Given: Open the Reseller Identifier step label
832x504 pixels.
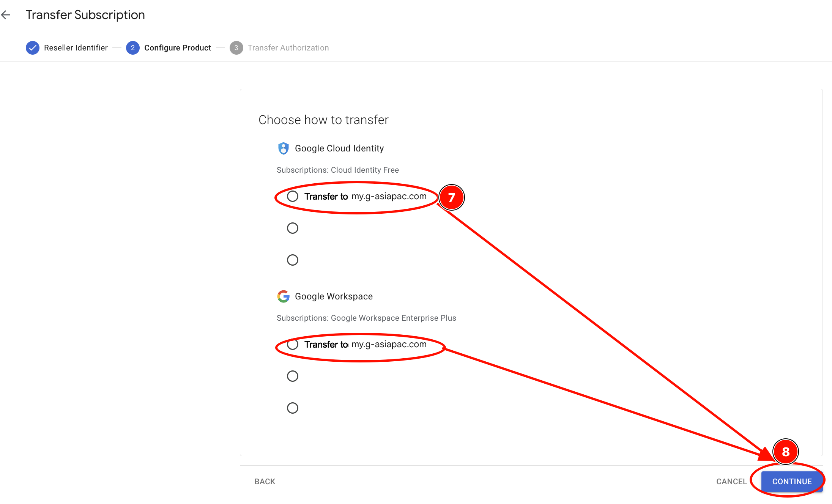Looking at the screenshot, I should (76, 48).
